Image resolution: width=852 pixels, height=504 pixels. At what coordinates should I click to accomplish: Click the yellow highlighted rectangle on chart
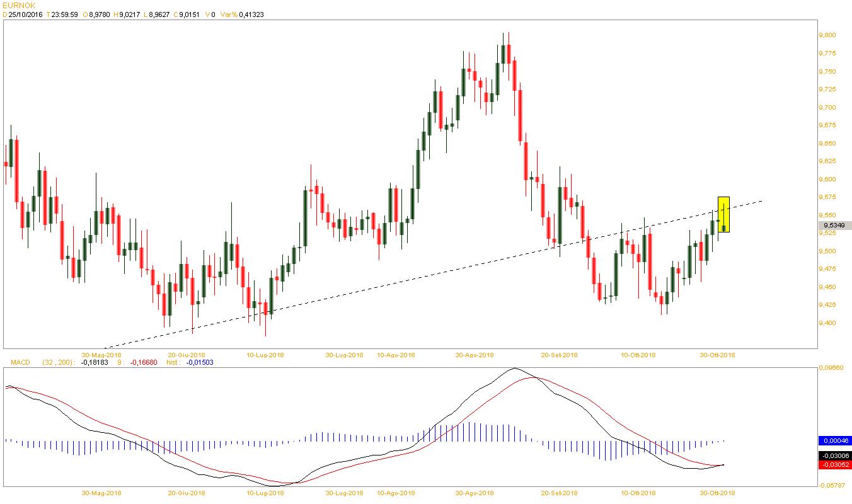[x=723, y=214]
